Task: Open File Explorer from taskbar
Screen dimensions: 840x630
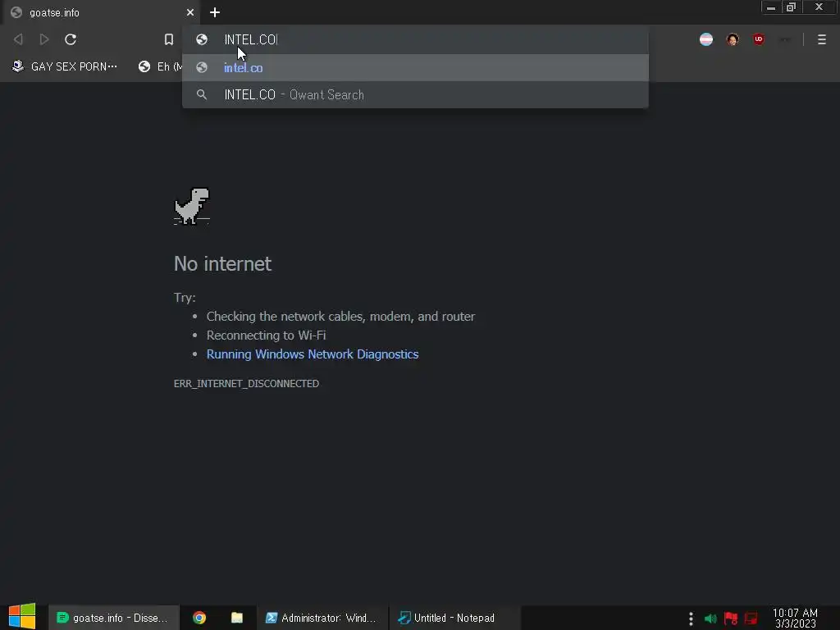Action: [237, 618]
